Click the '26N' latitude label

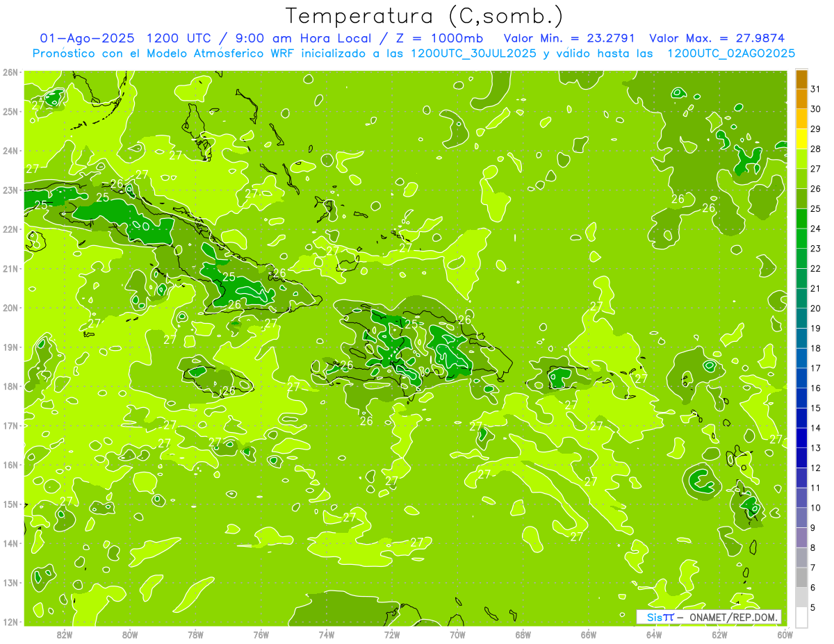pos(10,72)
